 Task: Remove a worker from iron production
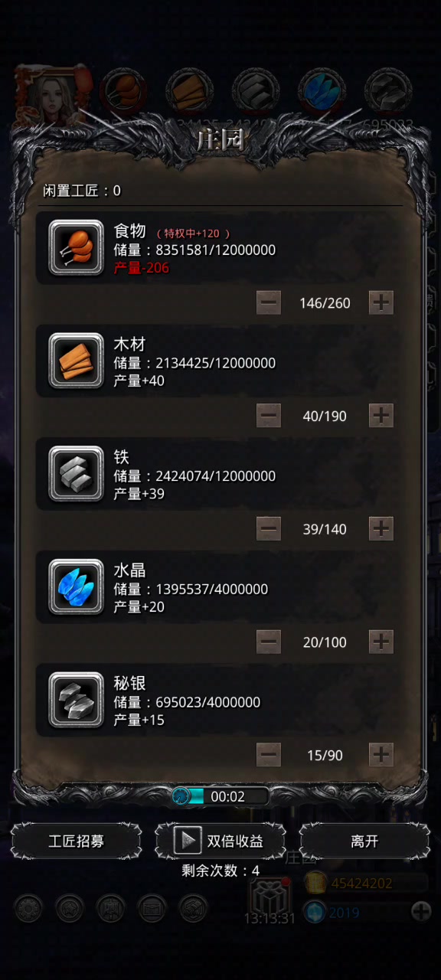[269, 529]
